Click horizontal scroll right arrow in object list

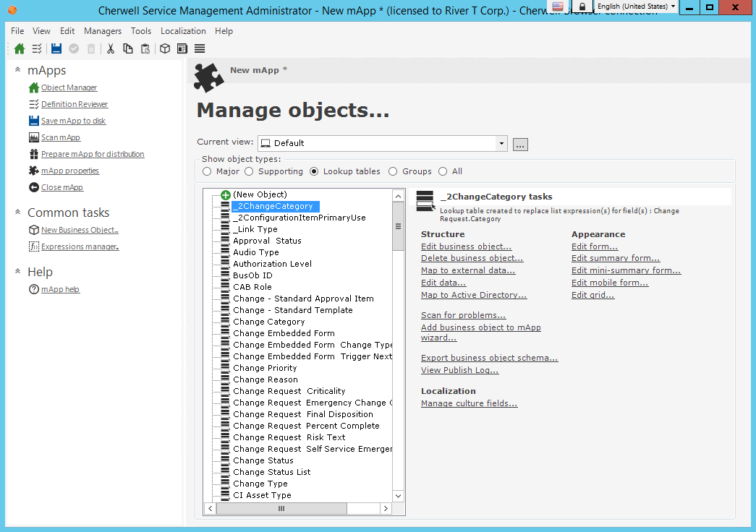point(386,508)
